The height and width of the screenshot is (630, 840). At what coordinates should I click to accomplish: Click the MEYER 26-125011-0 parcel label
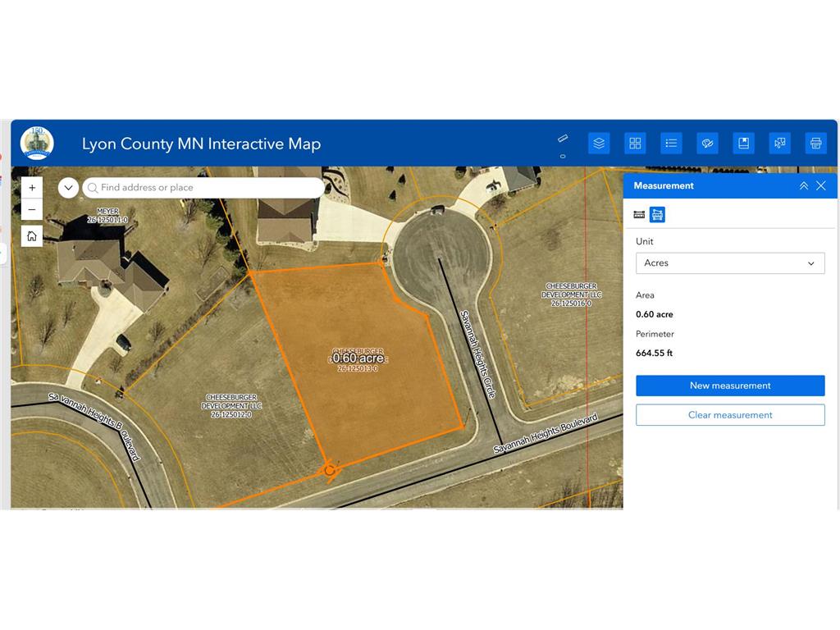coord(107,216)
